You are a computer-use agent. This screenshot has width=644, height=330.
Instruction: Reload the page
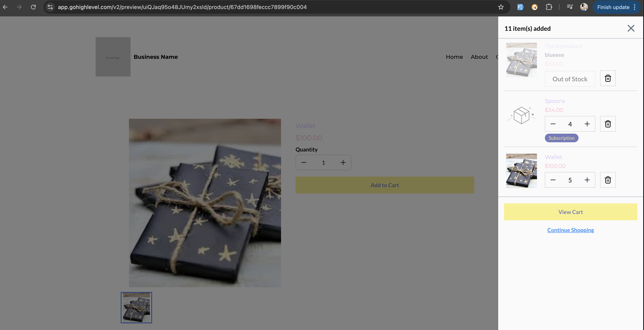[x=33, y=7]
